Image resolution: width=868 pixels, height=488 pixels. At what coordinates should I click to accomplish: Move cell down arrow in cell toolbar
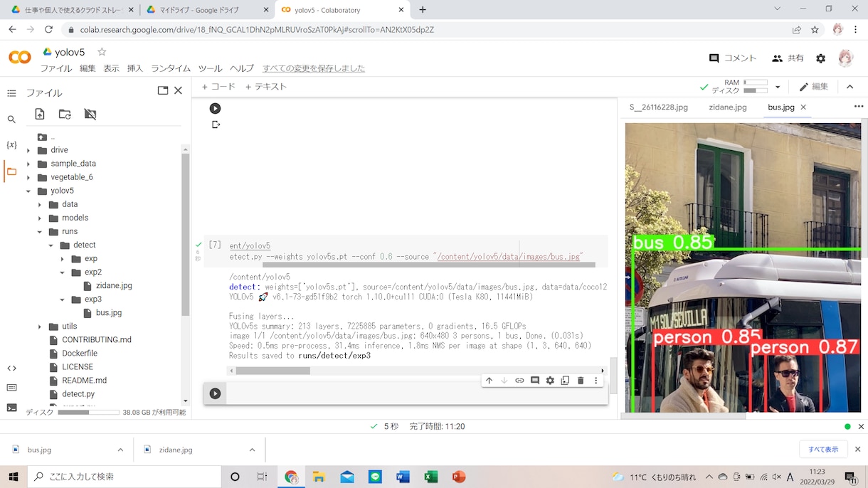[x=504, y=381]
